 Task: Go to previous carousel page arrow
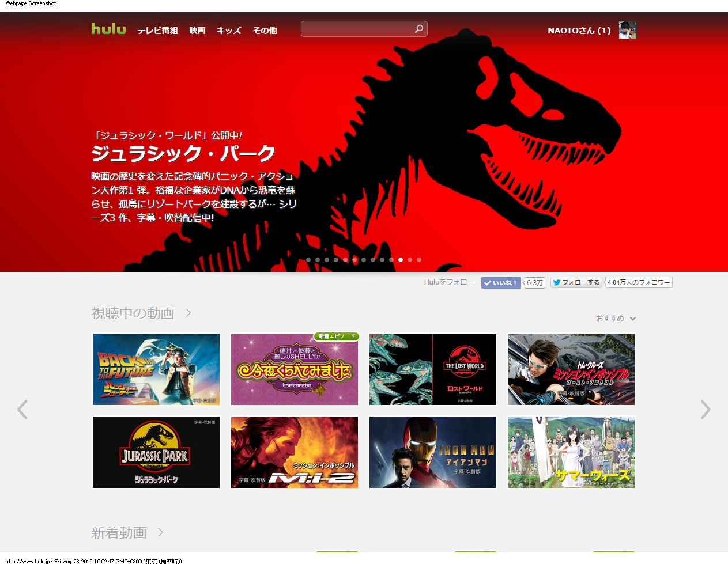[x=22, y=410]
